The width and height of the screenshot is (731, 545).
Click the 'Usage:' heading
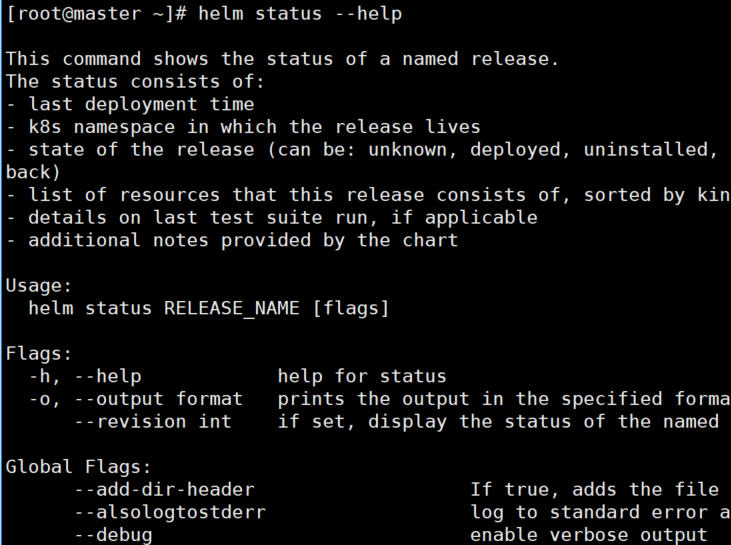pyautogui.click(x=39, y=286)
